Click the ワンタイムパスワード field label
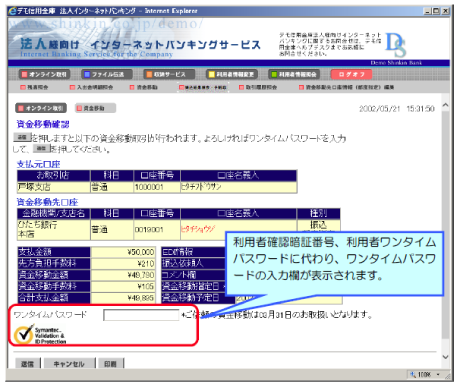460x386 pixels. (x=50, y=314)
